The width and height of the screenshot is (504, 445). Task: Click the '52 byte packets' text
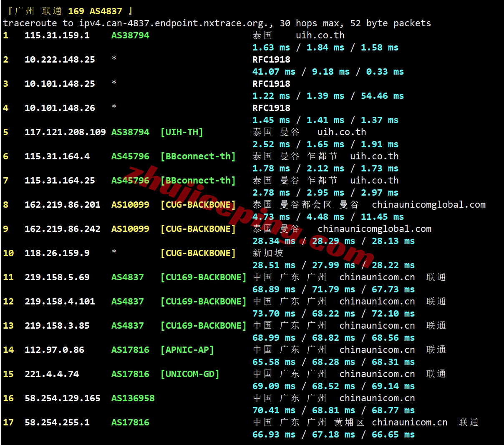coord(391,23)
